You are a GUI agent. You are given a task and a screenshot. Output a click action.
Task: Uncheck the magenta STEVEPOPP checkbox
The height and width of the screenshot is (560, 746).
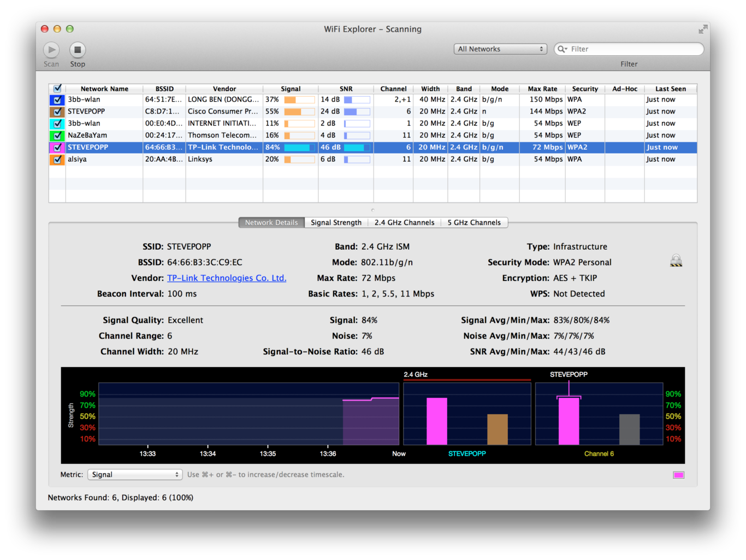click(57, 148)
